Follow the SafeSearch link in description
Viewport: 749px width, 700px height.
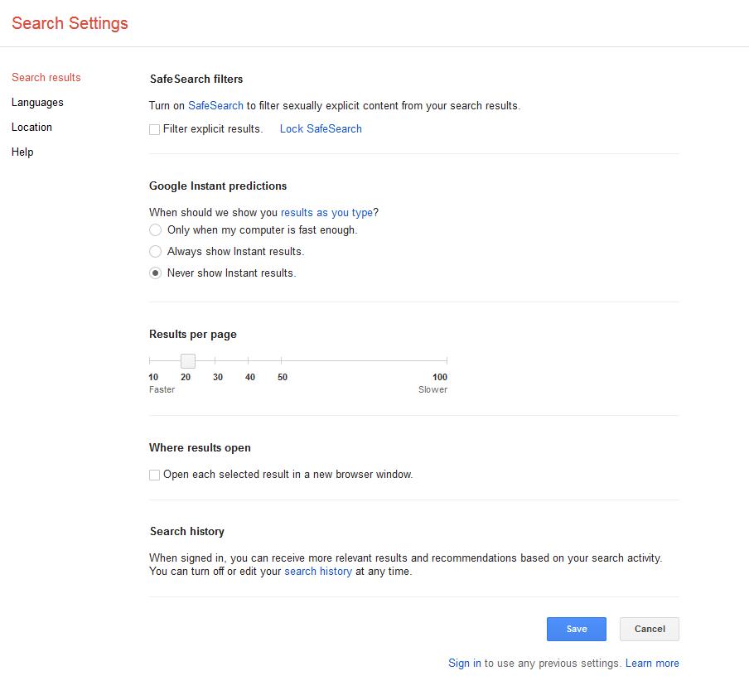(x=215, y=105)
